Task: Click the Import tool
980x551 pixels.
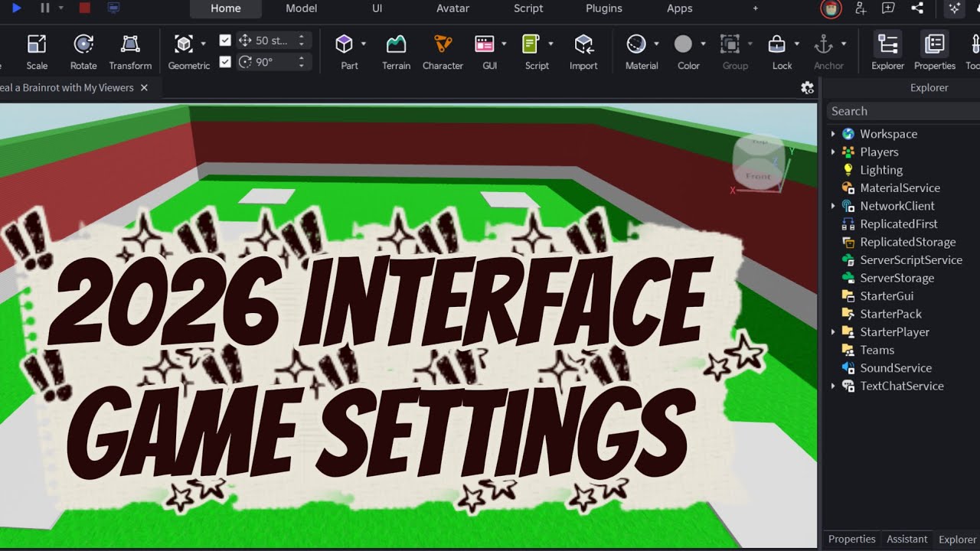Action: click(x=583, y=51)
